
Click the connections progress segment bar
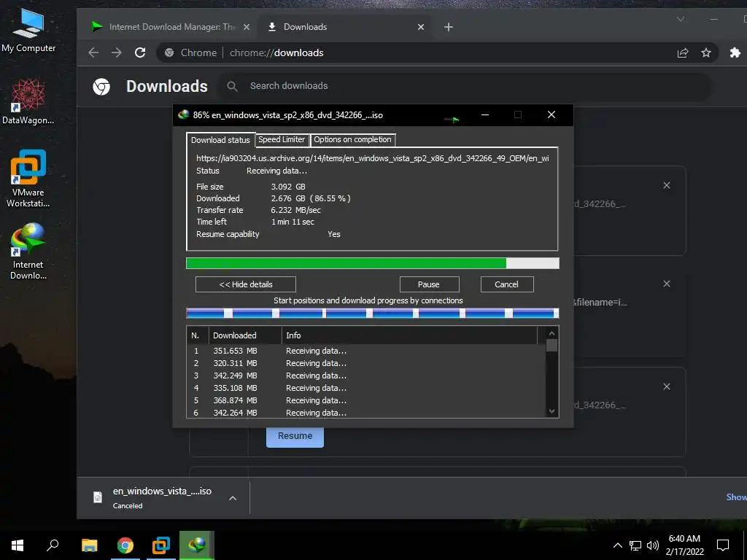pyautogui.click(x=373, y=313)
